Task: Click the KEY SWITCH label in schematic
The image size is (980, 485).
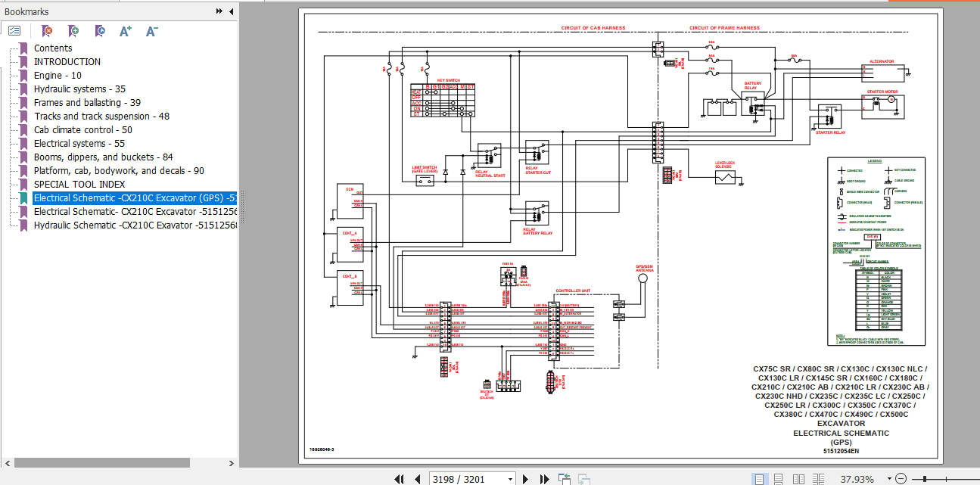Action: [x=449, y=80]
